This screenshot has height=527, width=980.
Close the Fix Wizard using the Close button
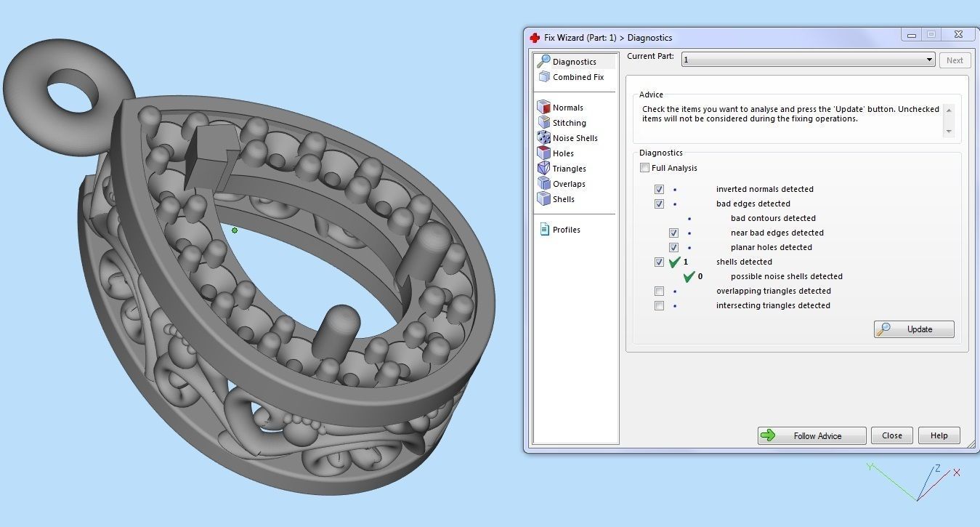click(x=892, y=436)
